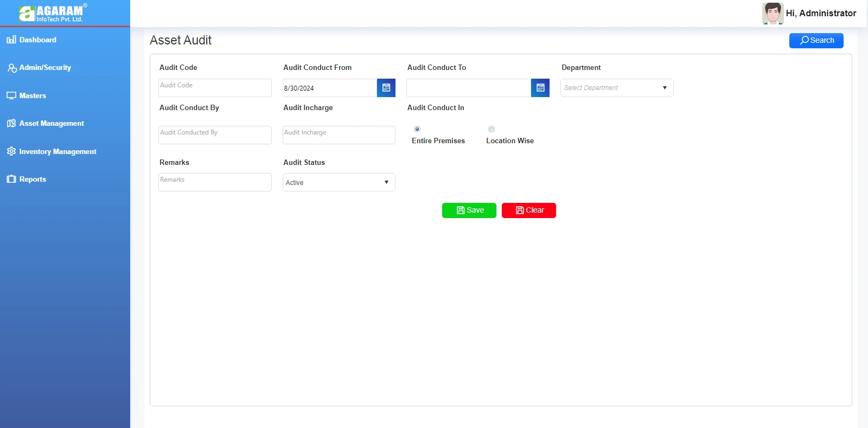Viewport: 868px width, 428px height.
Task: Click the Dashboard chart icon in sidebar
Action: click(x=11, y=40)
